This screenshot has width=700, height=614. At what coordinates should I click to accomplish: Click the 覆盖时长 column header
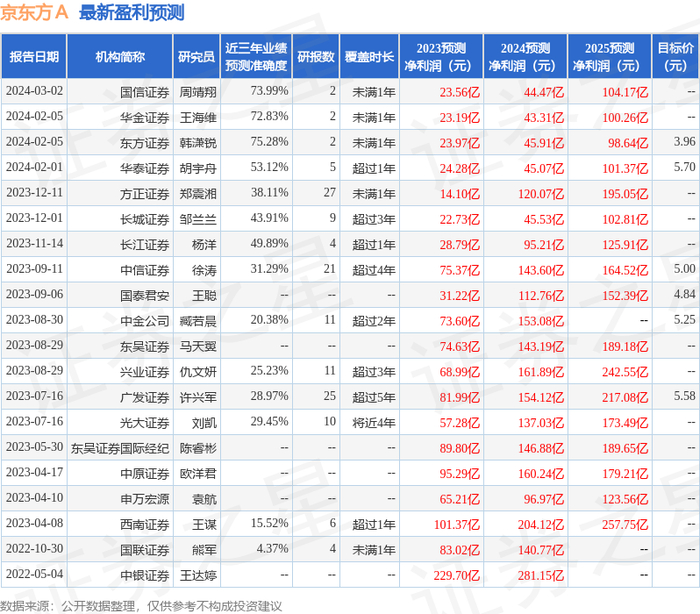coord(369,57)
